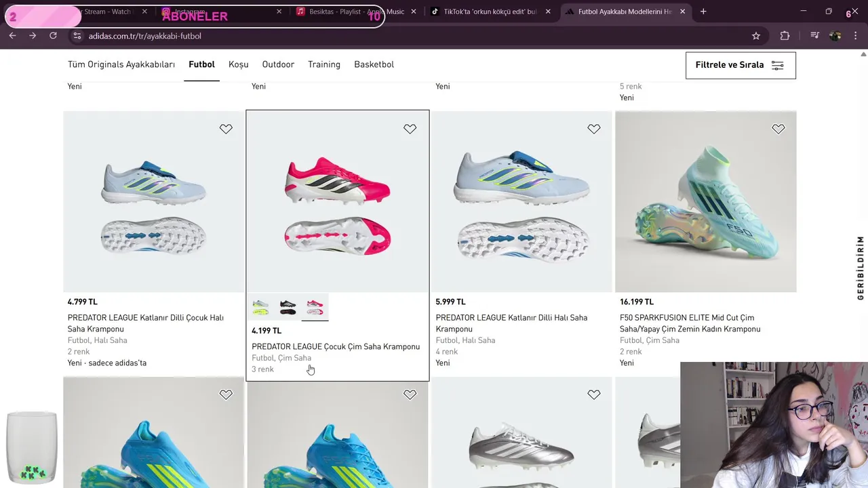Select the pink color variant thumbnail
This screenshot has width=868, height=488.
(315, 307)
